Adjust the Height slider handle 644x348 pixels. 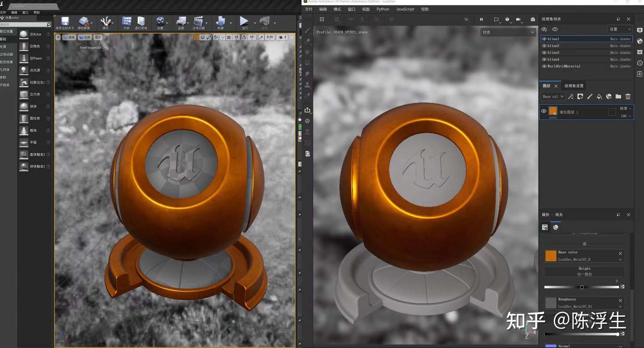pyautogui.click(x=582, y=287)
